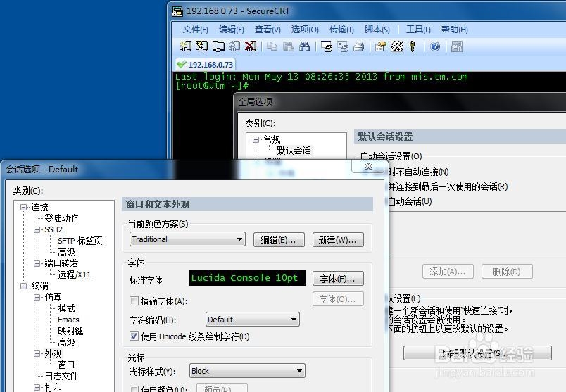This screenshot has width=566, height=392.
Task: Open the 光标样式 Block dropdown
Action: 247,371
